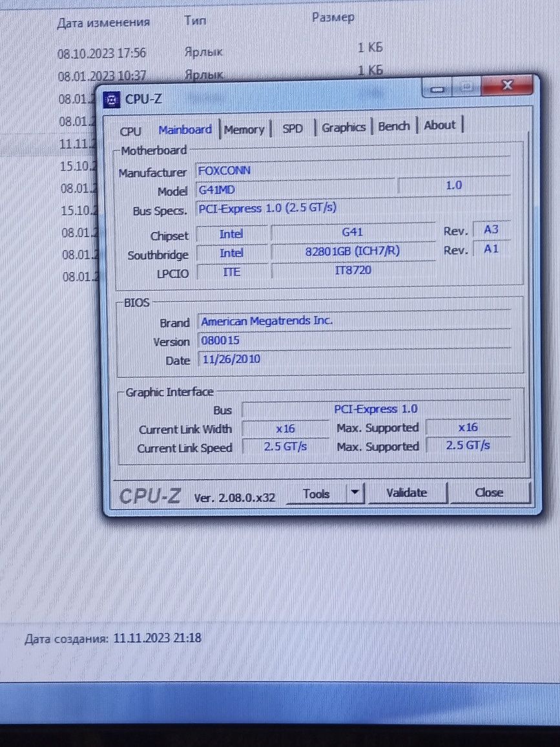Sort Explorer files by the Размер column
This screenshot has height=747, width=560.
(x=333, y=17)
